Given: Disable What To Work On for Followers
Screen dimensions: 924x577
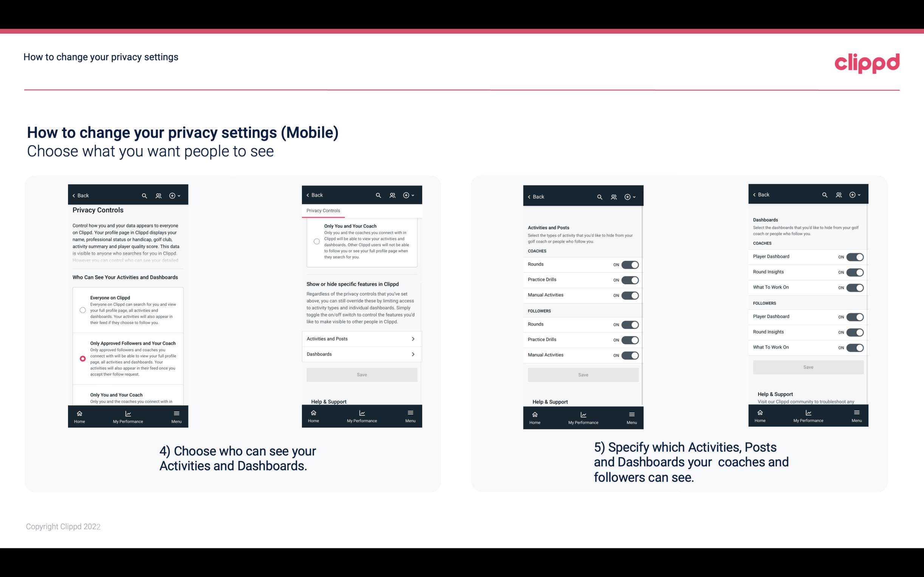Looking at the screenshot, I should (854, 347).
